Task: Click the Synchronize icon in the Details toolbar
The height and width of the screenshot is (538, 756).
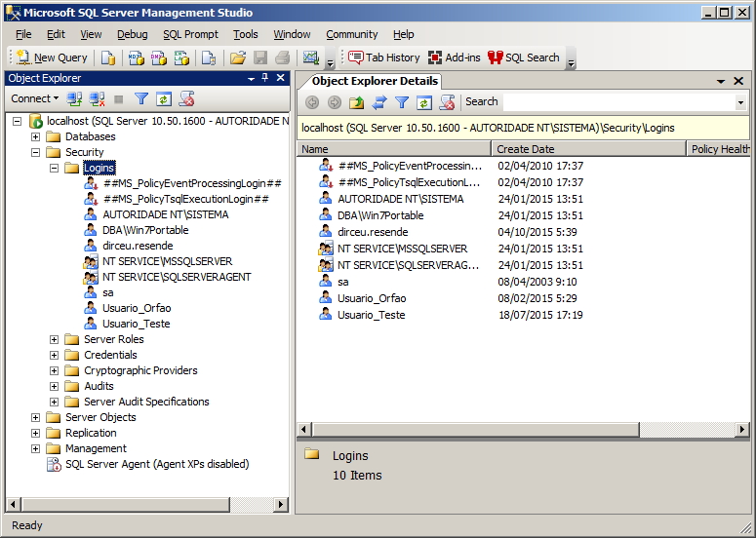Action: [x=379, y=102]
